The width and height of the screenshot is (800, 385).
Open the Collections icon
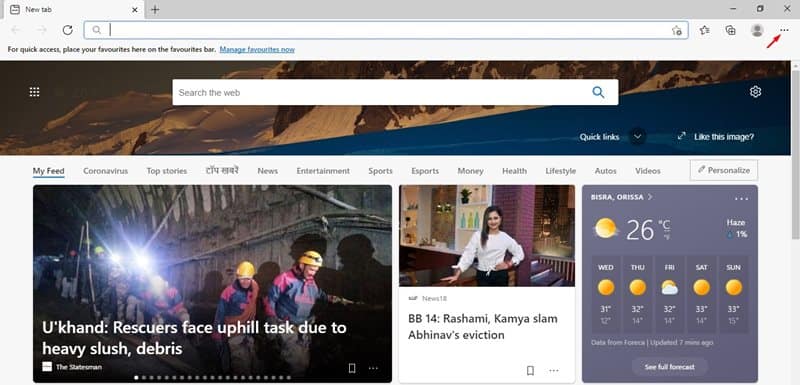[731, 30]
